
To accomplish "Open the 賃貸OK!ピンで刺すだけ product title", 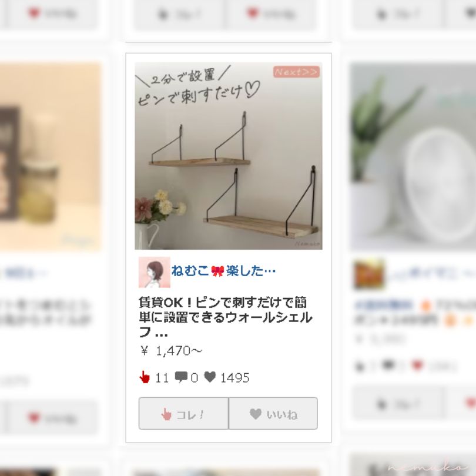I will 226,317.
